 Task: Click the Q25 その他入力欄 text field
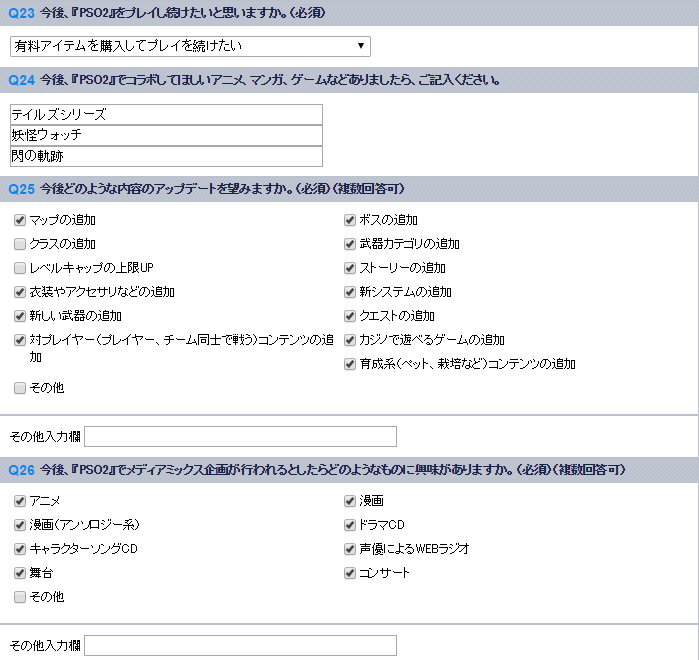240,436
